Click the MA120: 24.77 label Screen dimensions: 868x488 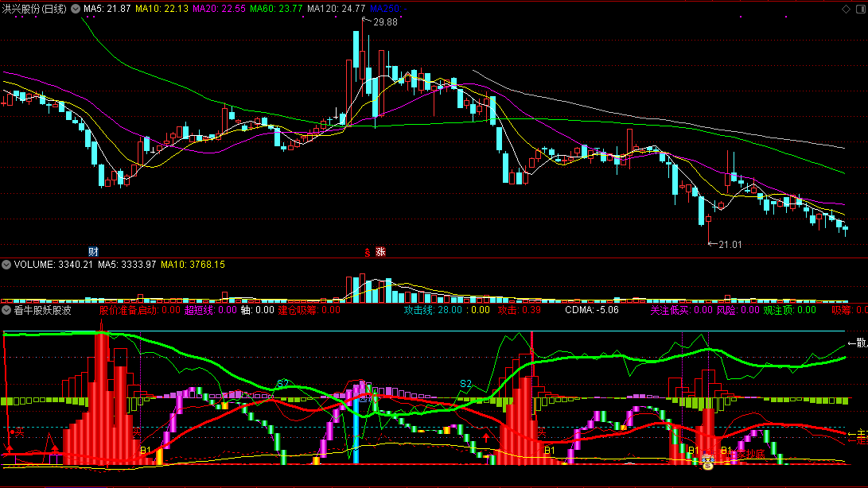tap(336, 9)
